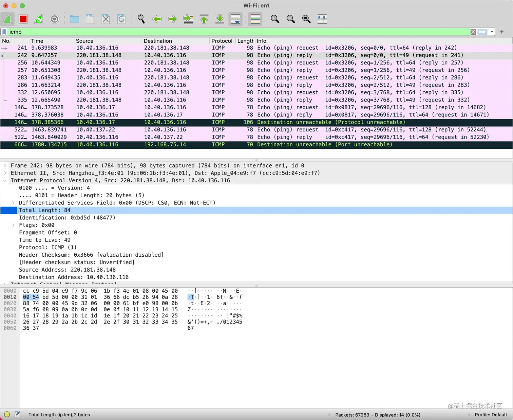Expand the Flags: 0x00 field

point(13,225)
